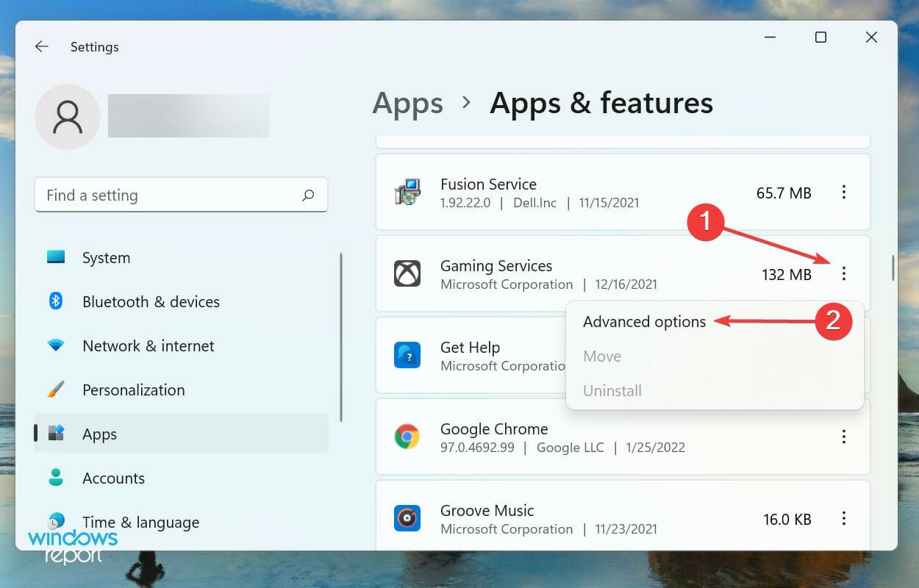Click the Gaming Services Xbox icon
The width and height of the screenshot is (919, 588).
(x=407, y=274)
